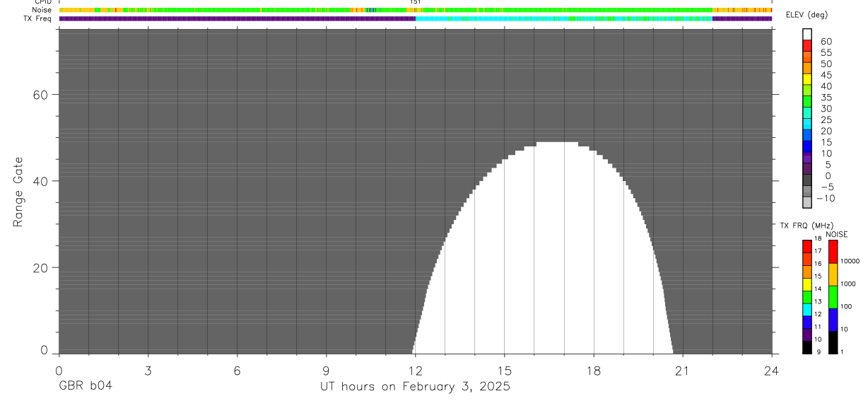The width and height of the screenshot is (868, 401).
Task: Pick the light gray bottom segment of ELEV colorbar
Action: [807, 203]
